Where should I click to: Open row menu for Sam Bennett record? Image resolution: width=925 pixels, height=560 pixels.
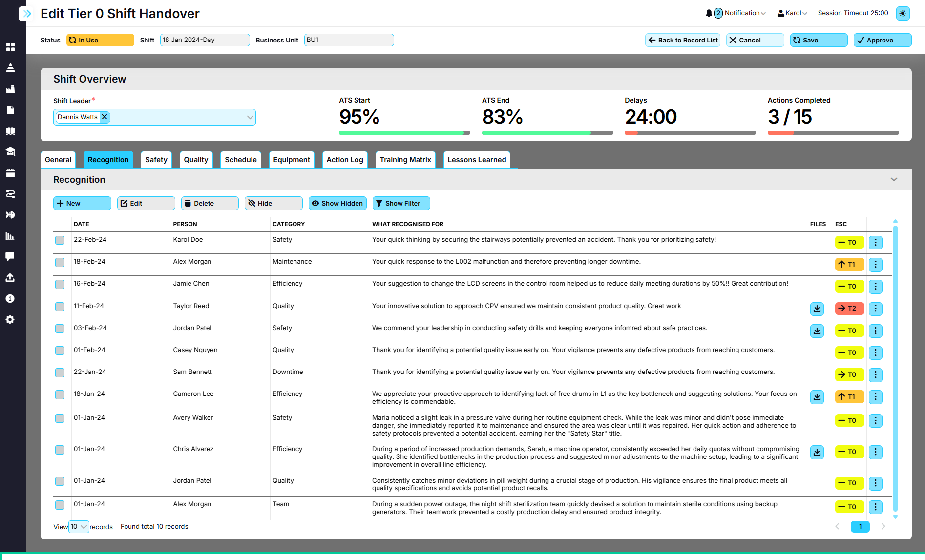pos(876,374)
